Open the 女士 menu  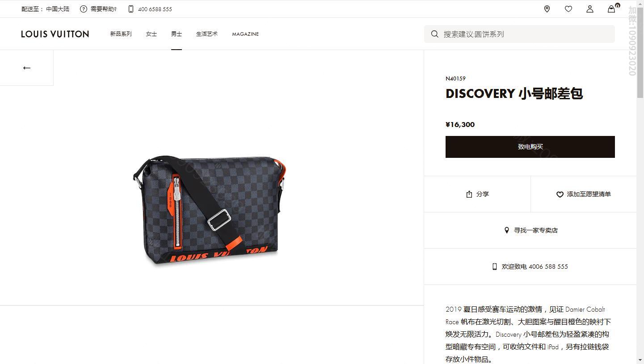[x=152, y=34]
